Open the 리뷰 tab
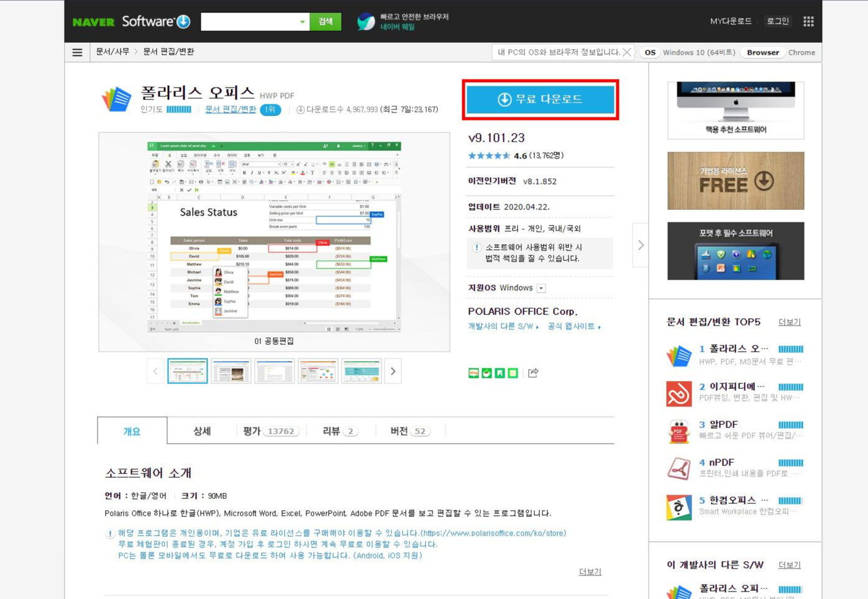 tap(340, 431)
